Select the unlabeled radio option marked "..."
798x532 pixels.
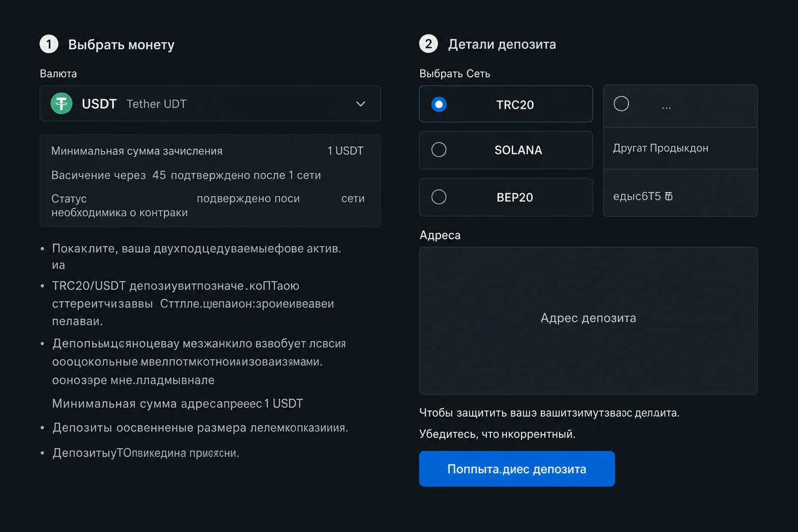pos(621,104)
